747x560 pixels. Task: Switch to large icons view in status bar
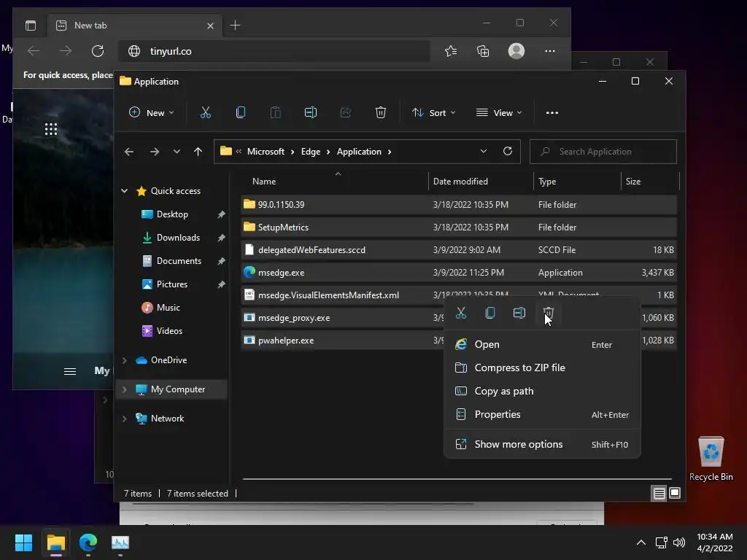(675, 493)
